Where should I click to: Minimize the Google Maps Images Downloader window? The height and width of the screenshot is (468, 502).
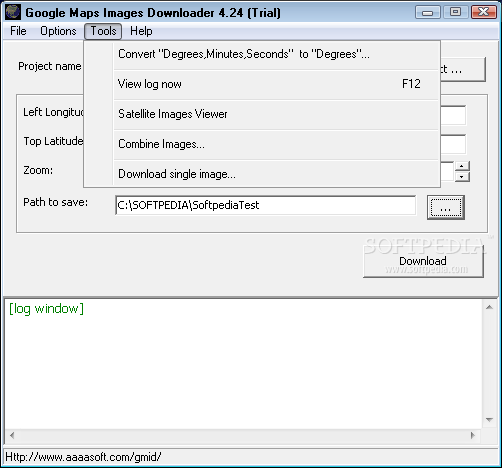coord(427,13)
